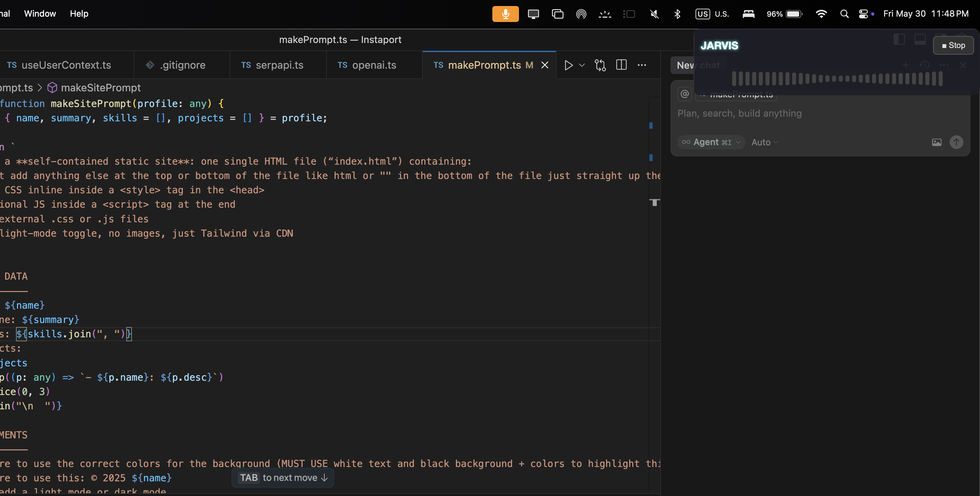980x496 pixels.
Task: Switch to the openai.ts tab
Action: pos(374,65)
